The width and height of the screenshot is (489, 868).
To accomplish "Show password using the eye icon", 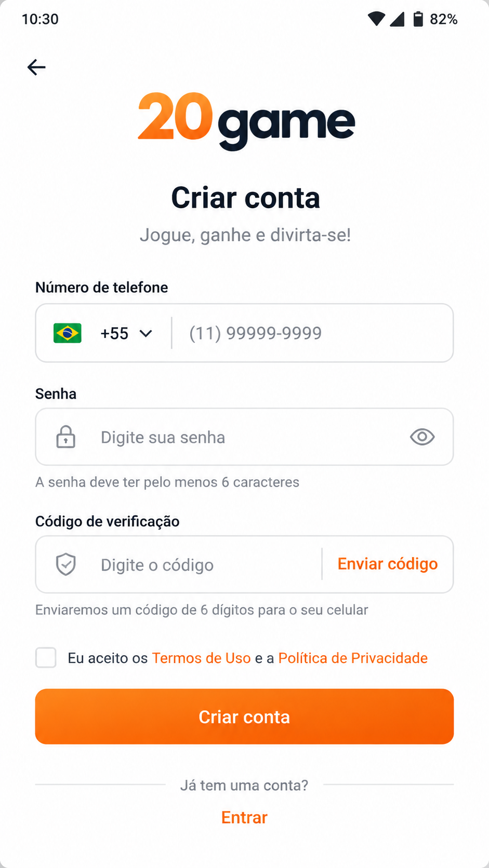I will [422, 437].
